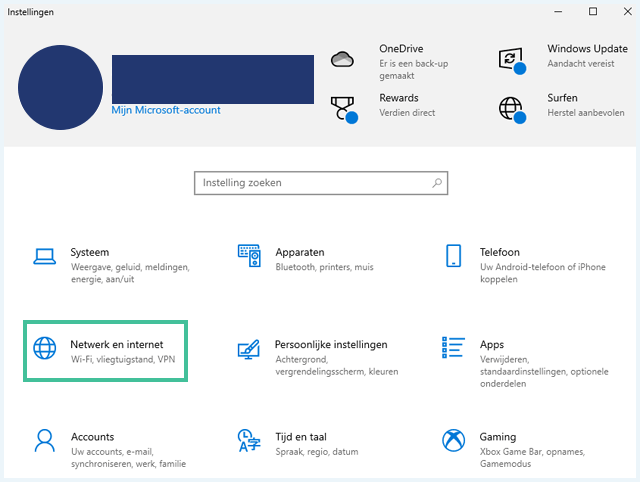Screen dimensions: 640x482
Task: Click 'Er is een back-up gemaakt' text
Action: pos(413,70)
